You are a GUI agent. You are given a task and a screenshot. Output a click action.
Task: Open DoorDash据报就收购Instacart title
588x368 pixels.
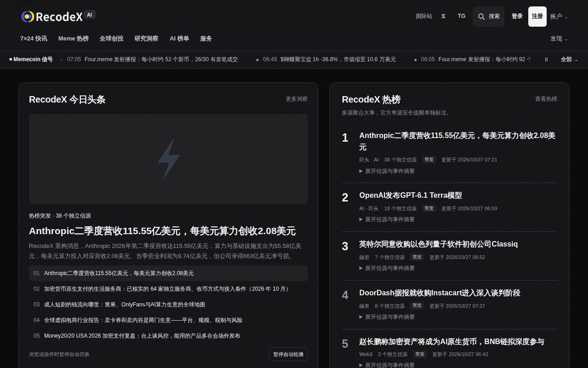coord(440,293)
